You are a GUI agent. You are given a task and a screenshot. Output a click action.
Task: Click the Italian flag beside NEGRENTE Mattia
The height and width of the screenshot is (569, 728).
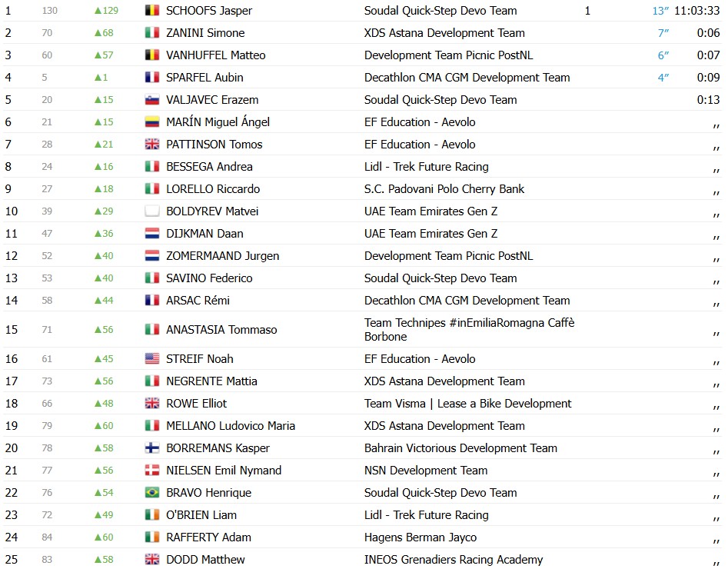tap(151, 381)
